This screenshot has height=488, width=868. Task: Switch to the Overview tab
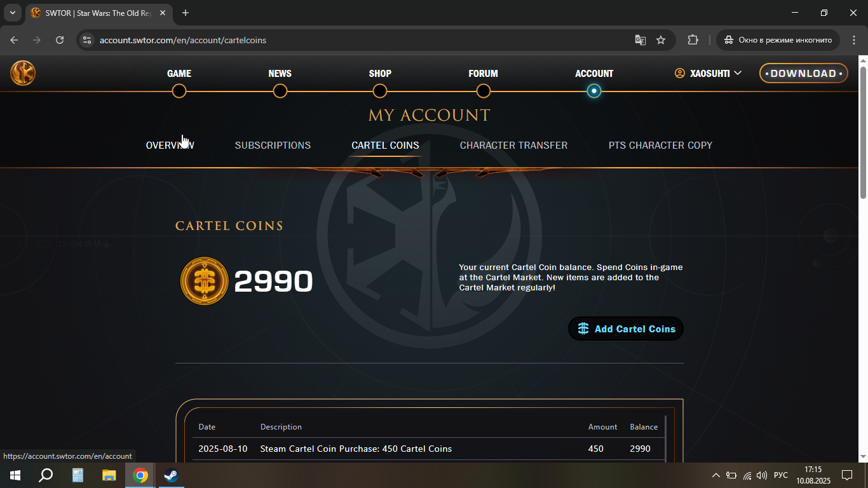(170, 145)
